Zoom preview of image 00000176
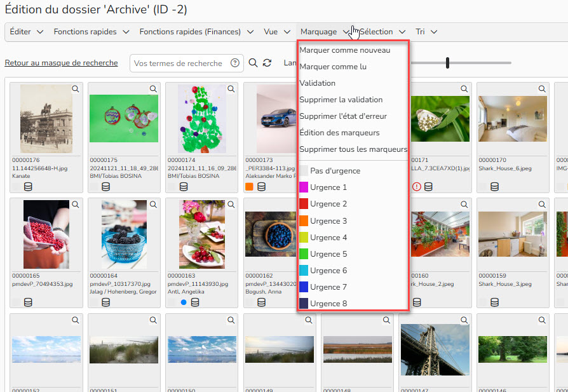Viewport: 568px width, 392px height. [x=76, y=89]
